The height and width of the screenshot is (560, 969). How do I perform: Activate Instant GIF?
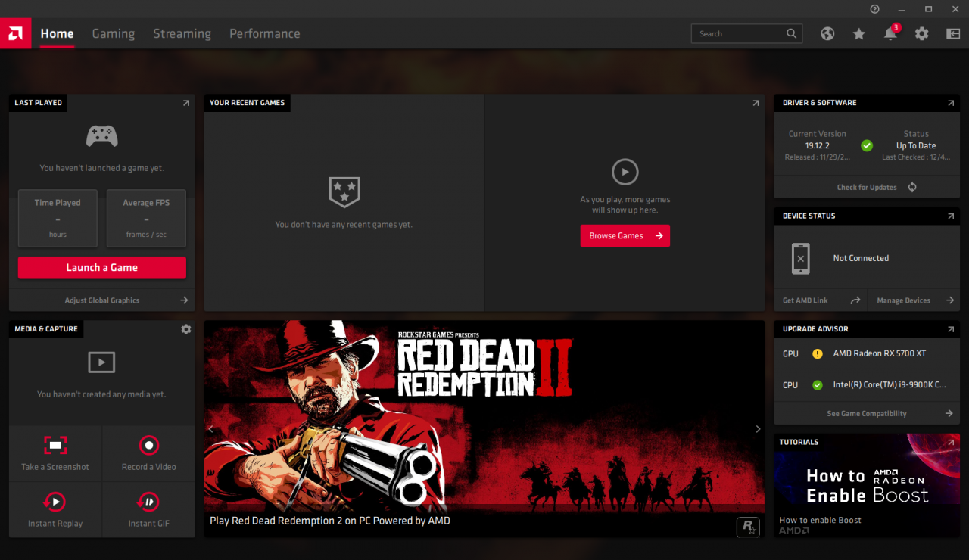149,510
